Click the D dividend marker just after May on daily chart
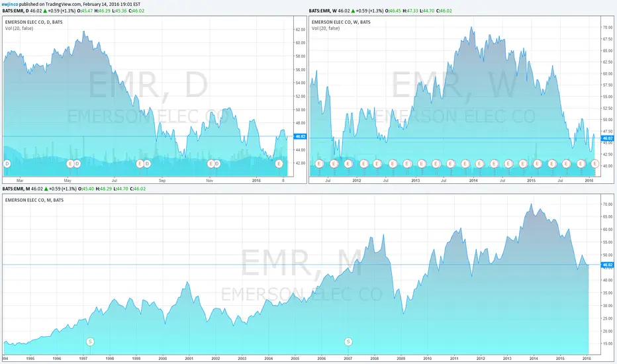The height and width of the screenshot is (364, 617). [77, 163]
